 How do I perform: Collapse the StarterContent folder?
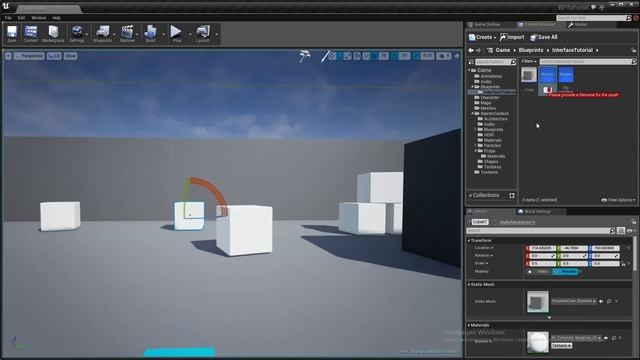tap(473, 113)
